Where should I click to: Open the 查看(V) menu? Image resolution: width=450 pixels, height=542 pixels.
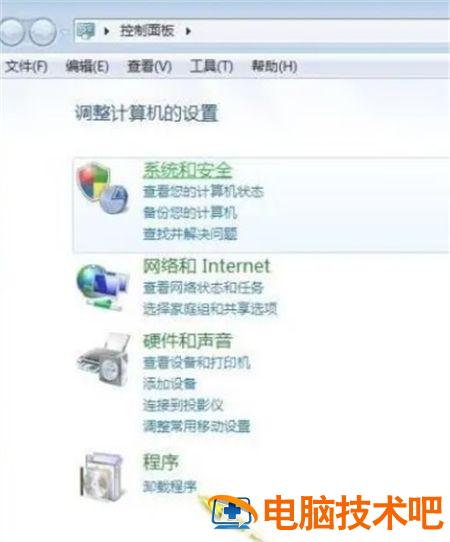(x=149, y=66)
